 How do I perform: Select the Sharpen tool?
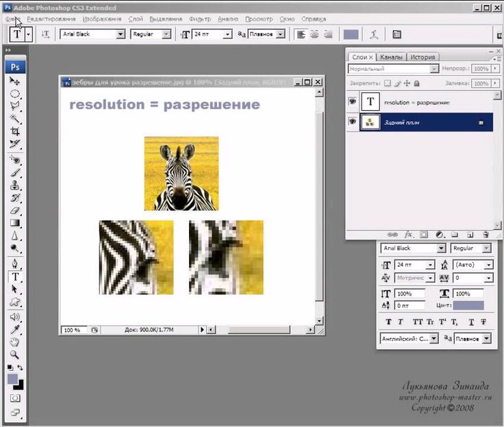pyautogui.click(x=14, y=236)
